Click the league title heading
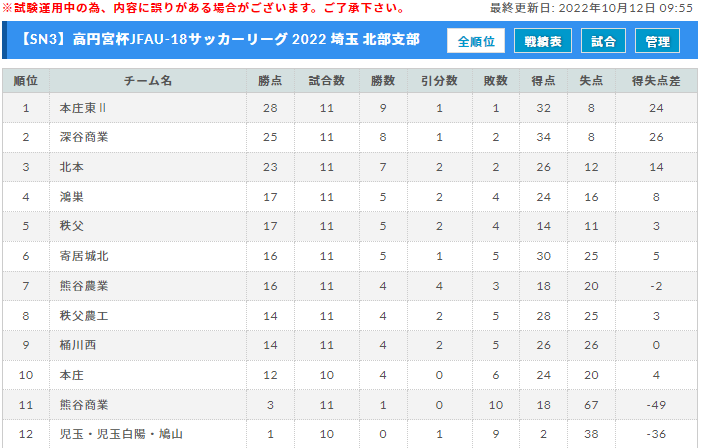701x448 pixels. 220,40
